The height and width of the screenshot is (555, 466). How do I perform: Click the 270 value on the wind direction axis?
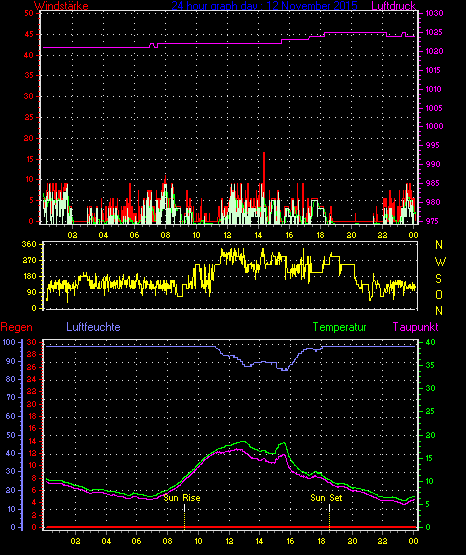pyautogui.click(x=29, y=261)
